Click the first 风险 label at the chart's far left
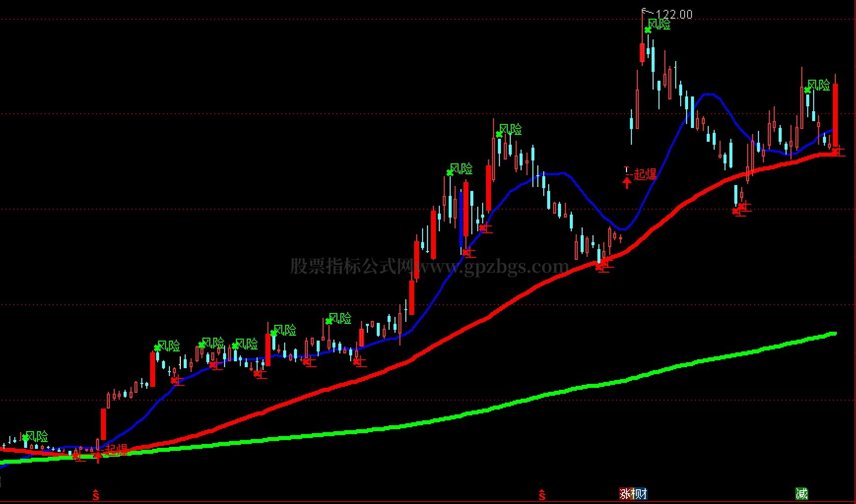This screenshot has width=856, height=504. (x=36, y=436)
